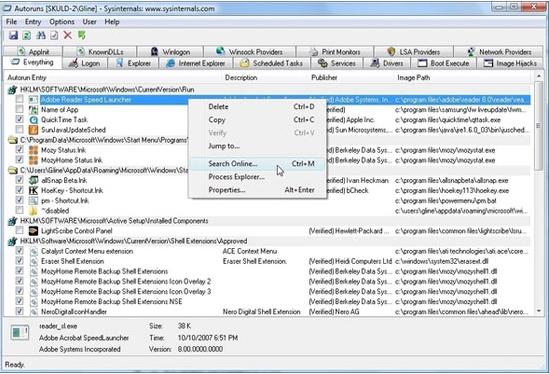Viewport: 549px width, 374px height.
Task: Click the red X Delete toolbar icon
Action: [x=68, y=35]
